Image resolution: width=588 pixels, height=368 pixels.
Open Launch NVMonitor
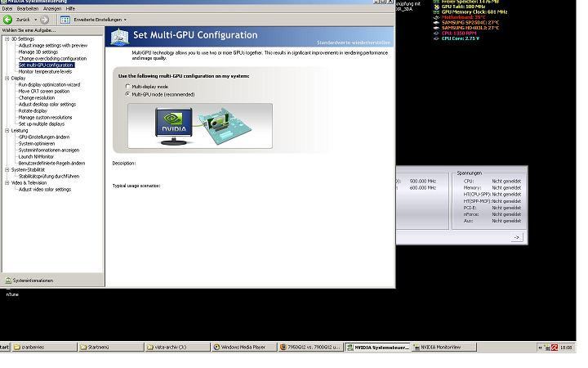(36, 156)
